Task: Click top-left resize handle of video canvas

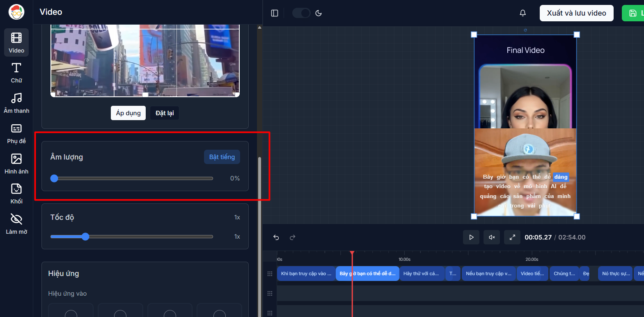Action: click(474, 34)
